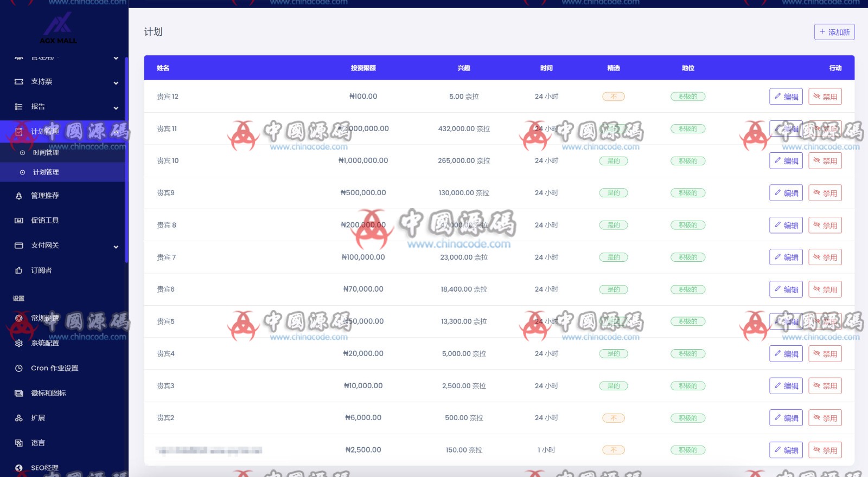Edit the 贵宾 10 plan
868x477 pixels.
click(786, 161)
